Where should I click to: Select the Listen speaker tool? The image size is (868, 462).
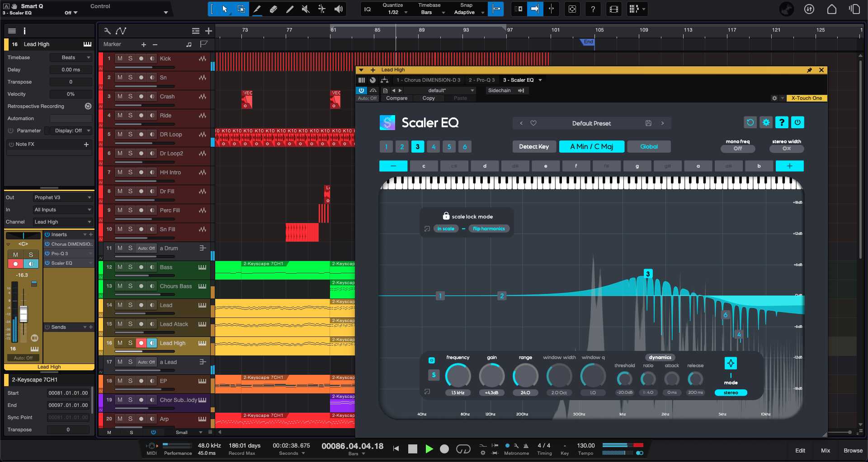338,9
